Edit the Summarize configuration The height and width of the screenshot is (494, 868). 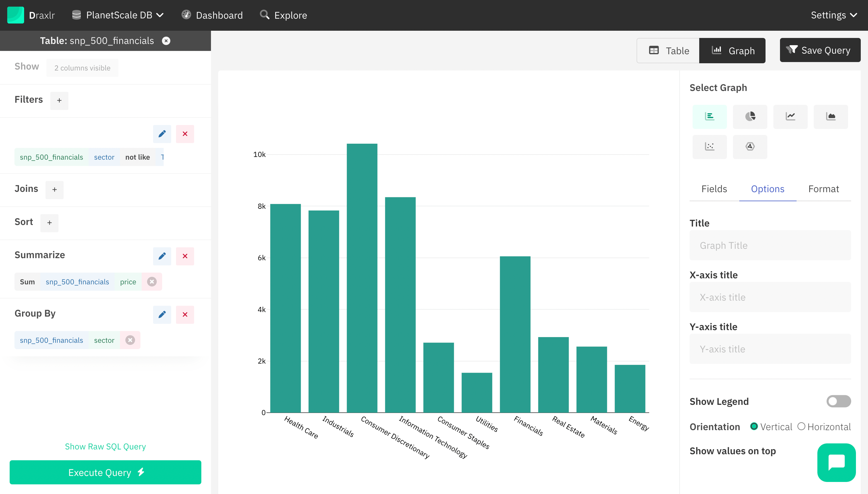click(162, 256)
